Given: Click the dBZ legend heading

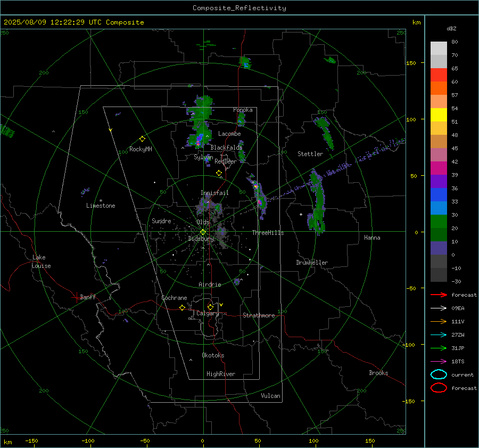Looking at the screenshot, I should point(451,28).
